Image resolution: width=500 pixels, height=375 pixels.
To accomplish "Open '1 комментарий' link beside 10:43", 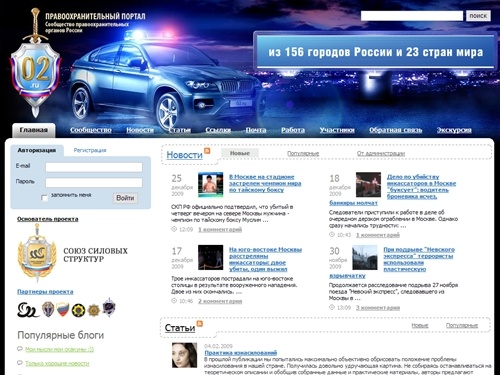I will click(378, 235).
